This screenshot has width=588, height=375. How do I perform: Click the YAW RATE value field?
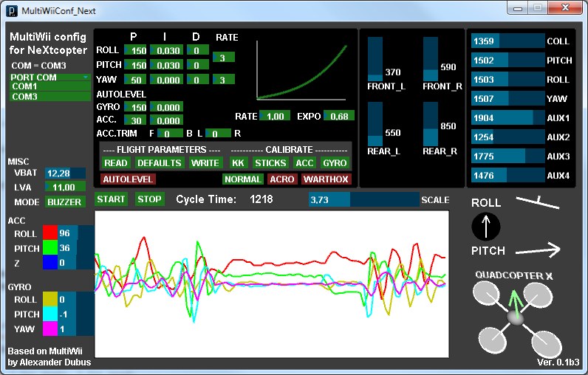(224, 80)
